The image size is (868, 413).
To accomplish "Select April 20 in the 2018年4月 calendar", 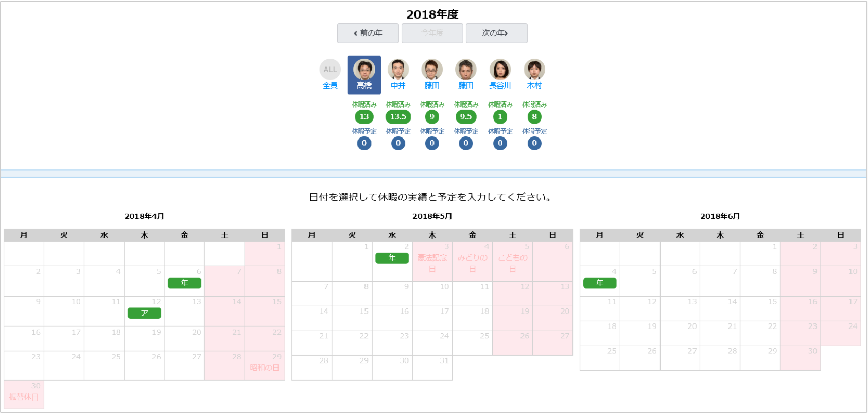I will [184, 339].
